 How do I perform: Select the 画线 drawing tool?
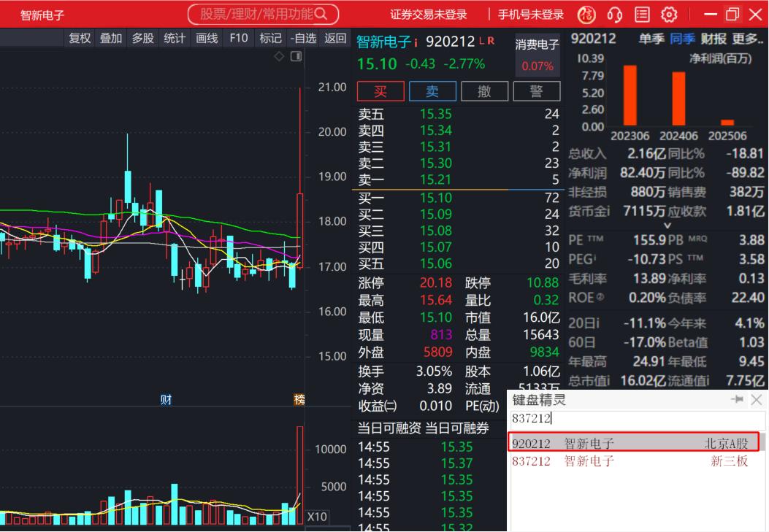pos(207,38)
